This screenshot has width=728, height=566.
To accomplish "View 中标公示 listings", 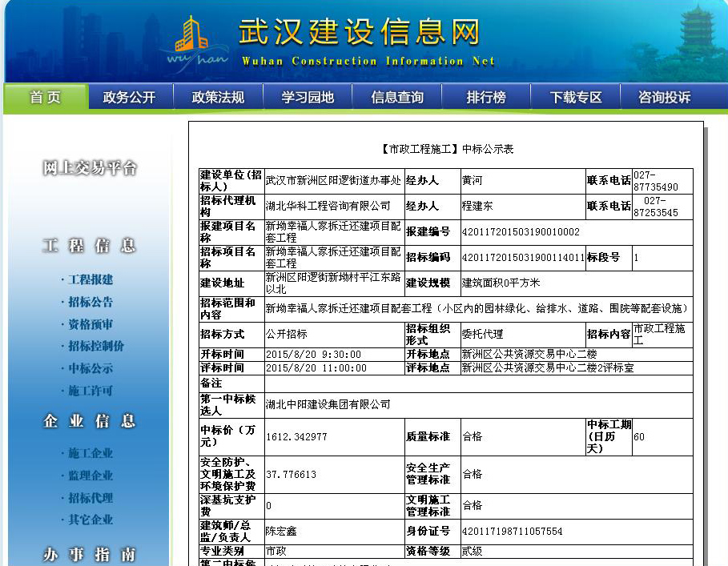I will 90,368.
